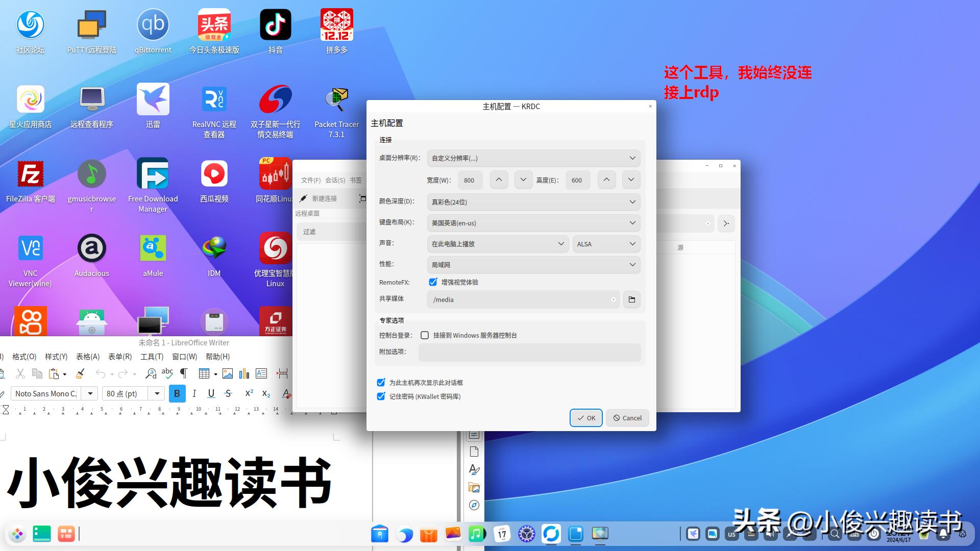The height and width of the screenshot is (551, 980).
Task: Enable 挂接到 Windows 服务器控制台
Action: coord(424,335)
